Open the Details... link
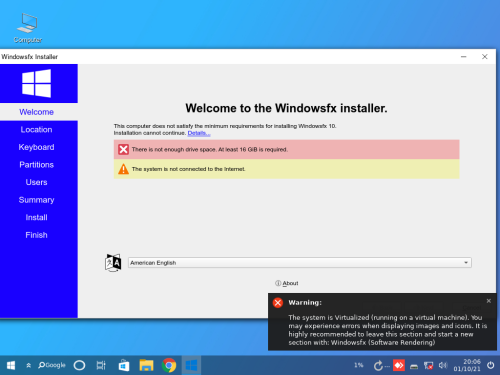This screenshot has width=500, height=375. pos(199,133)
